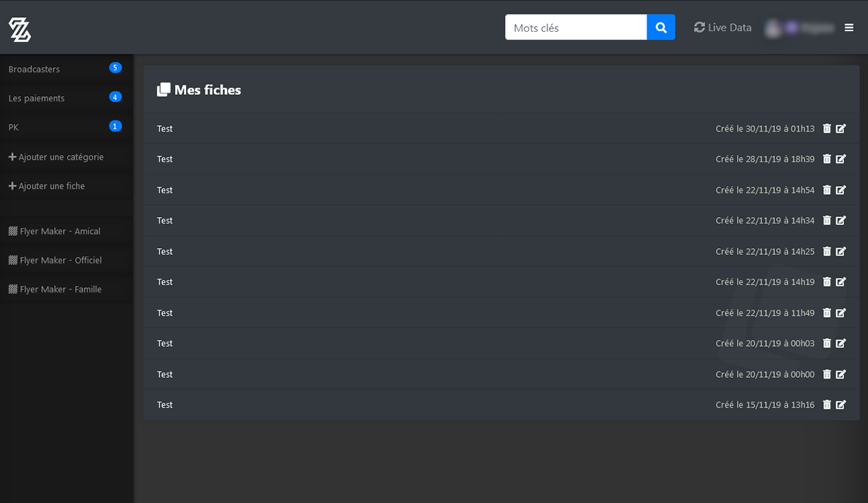Viewport: 868px width, 503px height.
Task: Open Flyer Maker - Amical
Action: pos(54,232)
